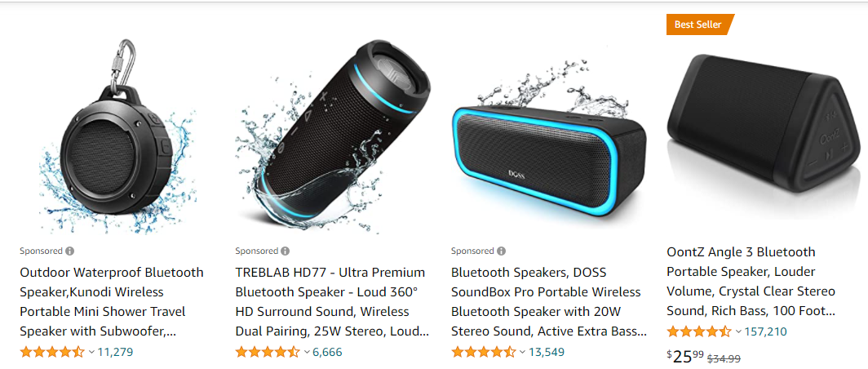Expand the rating chevron next to 11,279
Image resolution: width=868 pixels, height=369 pixels.
92,352
